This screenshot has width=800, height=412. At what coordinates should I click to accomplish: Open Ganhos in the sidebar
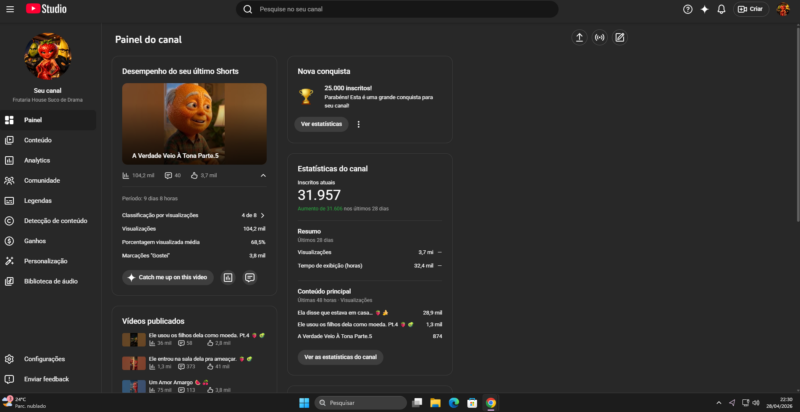coord(48,241)
